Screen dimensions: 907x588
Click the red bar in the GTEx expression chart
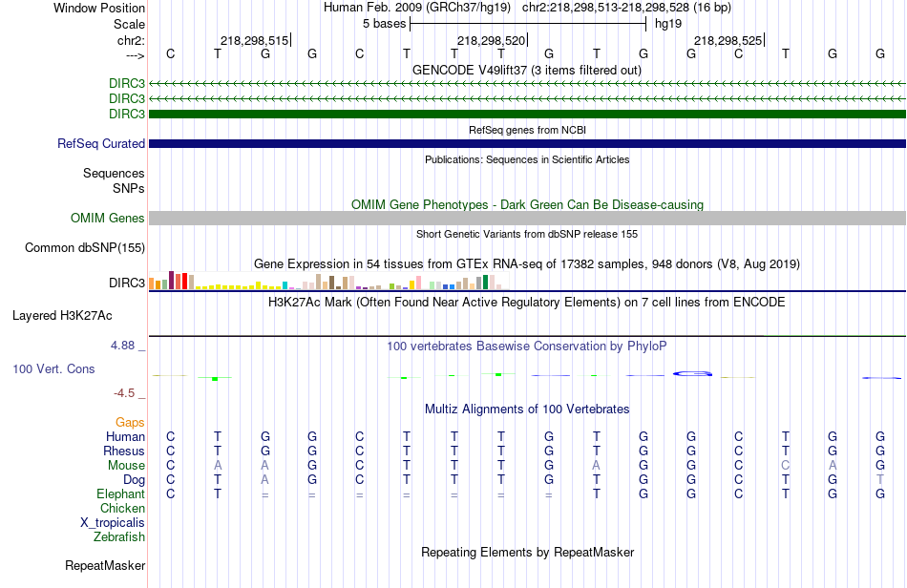click(x=184, y=281)
